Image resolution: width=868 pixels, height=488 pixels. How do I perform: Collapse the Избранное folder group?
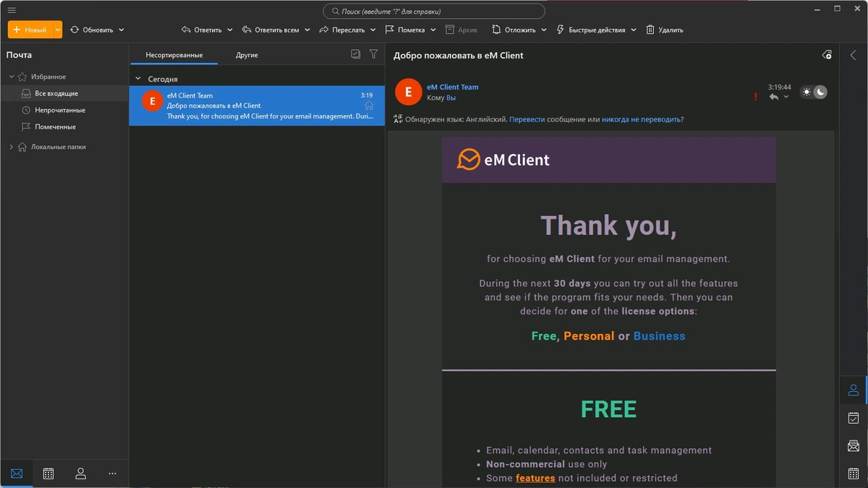tap(12, 77)
